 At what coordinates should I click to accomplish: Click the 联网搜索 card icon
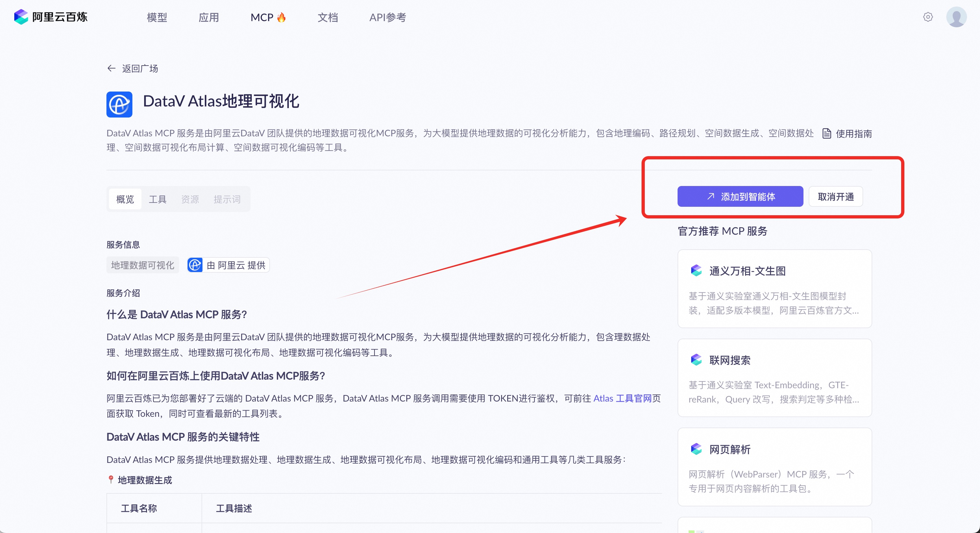[696, 360]
